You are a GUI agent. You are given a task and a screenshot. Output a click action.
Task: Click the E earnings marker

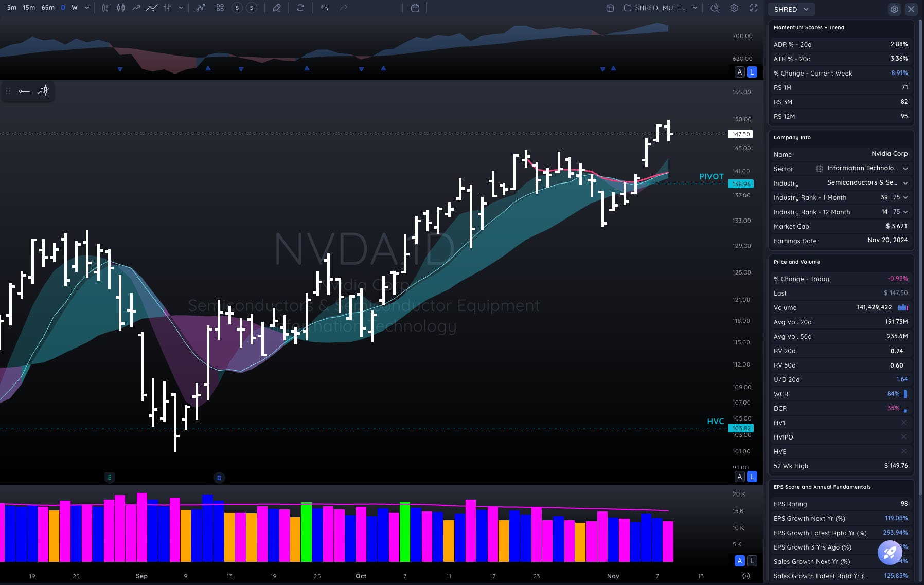pos(110,478)
